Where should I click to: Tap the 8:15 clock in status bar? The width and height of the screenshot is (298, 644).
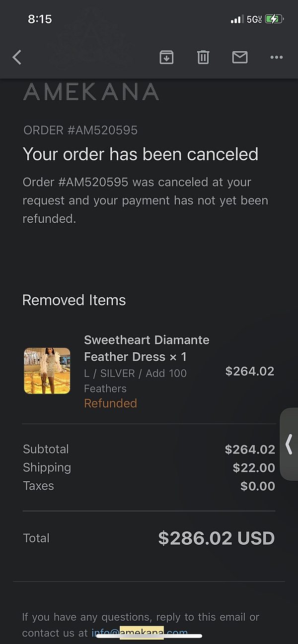[40, 19]
